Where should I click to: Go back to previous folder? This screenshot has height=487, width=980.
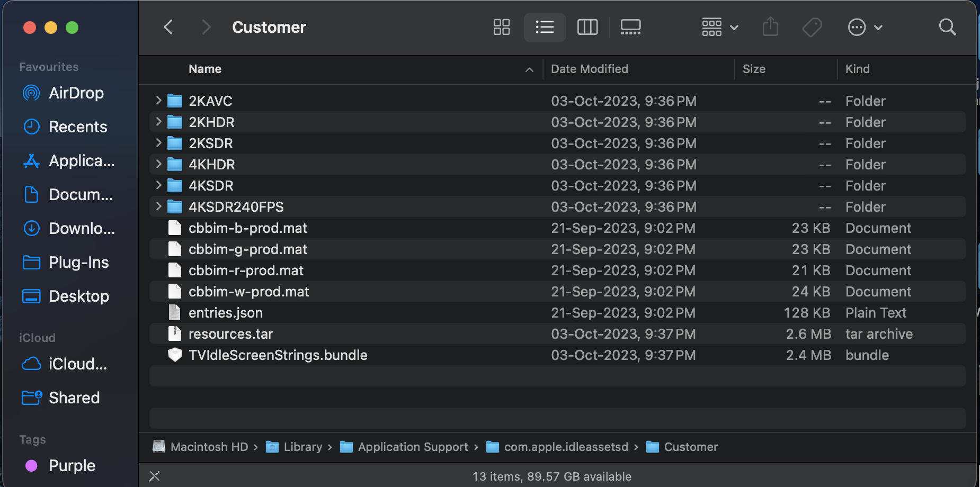[x=168, y=27]
